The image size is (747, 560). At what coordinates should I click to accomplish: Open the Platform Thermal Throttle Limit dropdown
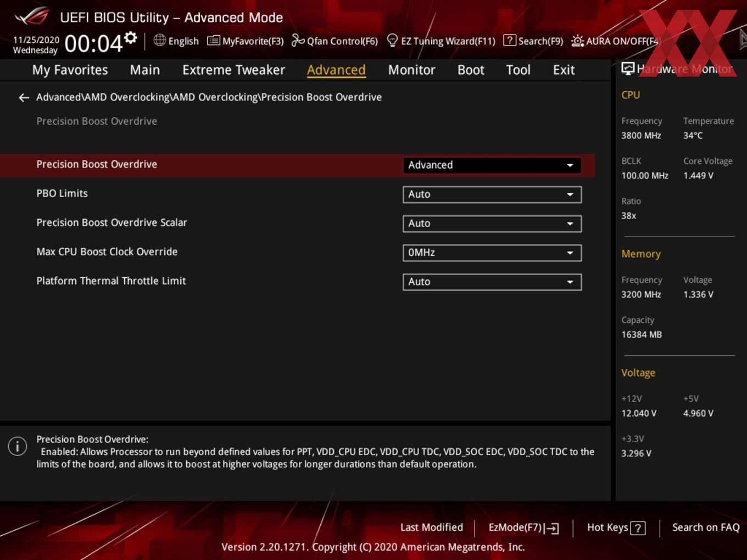(x=492, y=282)
